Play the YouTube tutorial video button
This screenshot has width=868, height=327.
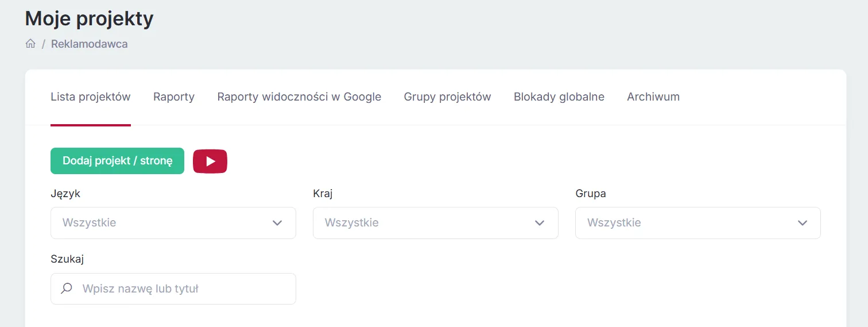click(210, 161)
